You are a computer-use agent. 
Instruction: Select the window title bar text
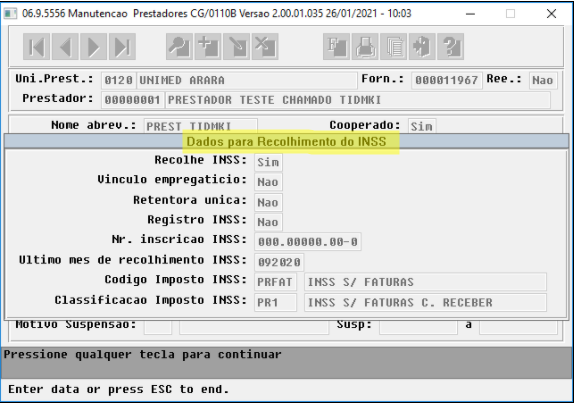[x=216, y=14]
